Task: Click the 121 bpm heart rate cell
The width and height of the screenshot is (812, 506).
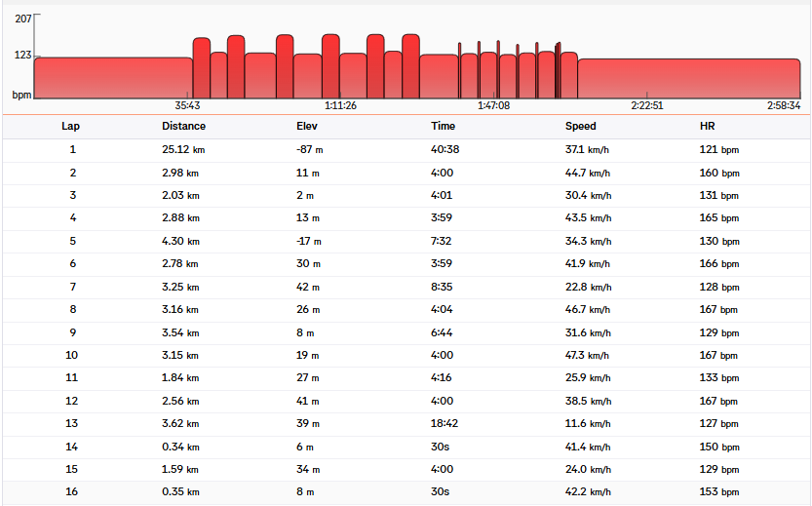Action: [x=719, y=150]
